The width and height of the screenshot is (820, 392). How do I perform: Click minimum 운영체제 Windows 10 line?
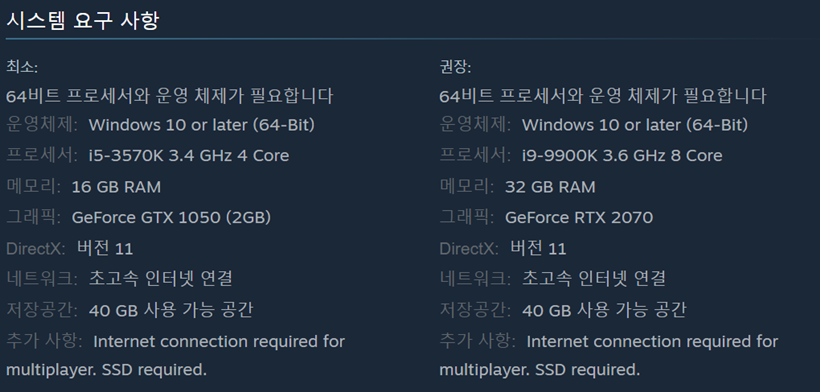click(x=161, y=125)
